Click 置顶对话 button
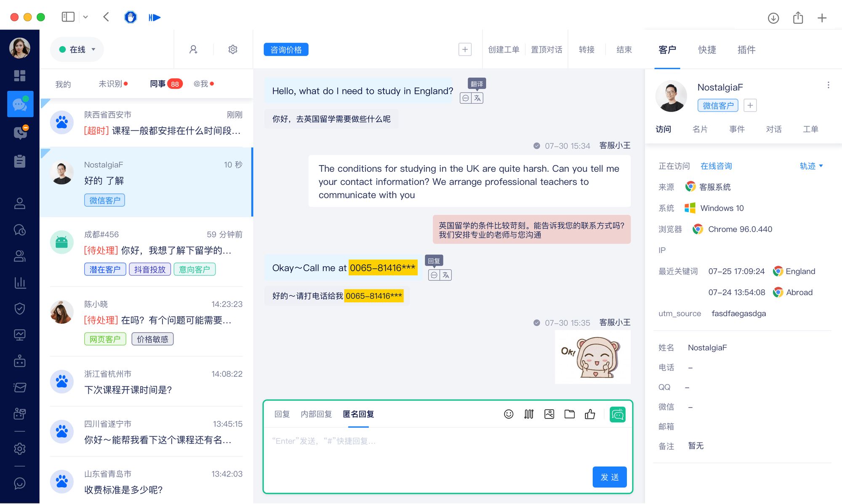 pyautogui.click(x=546, y=50)
